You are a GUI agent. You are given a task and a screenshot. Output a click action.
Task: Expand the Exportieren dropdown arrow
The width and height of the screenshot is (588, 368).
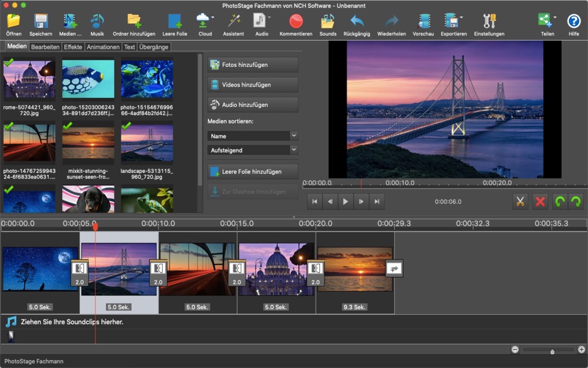[461, 17]
